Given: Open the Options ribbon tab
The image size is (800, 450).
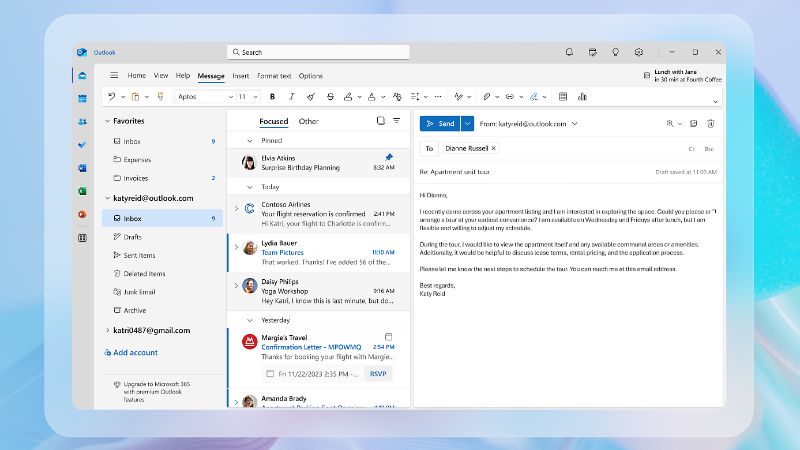Looking at the screenshot, I should pos(310,76).
